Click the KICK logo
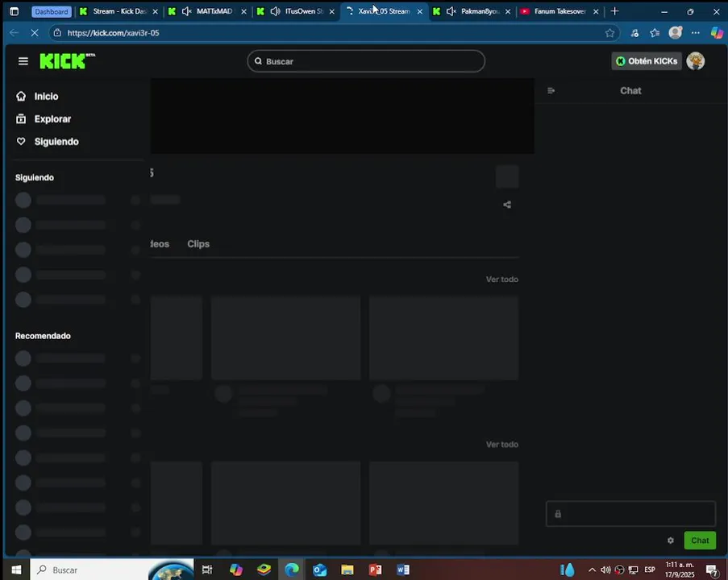 pyautogui.click(x=68, y=60)
